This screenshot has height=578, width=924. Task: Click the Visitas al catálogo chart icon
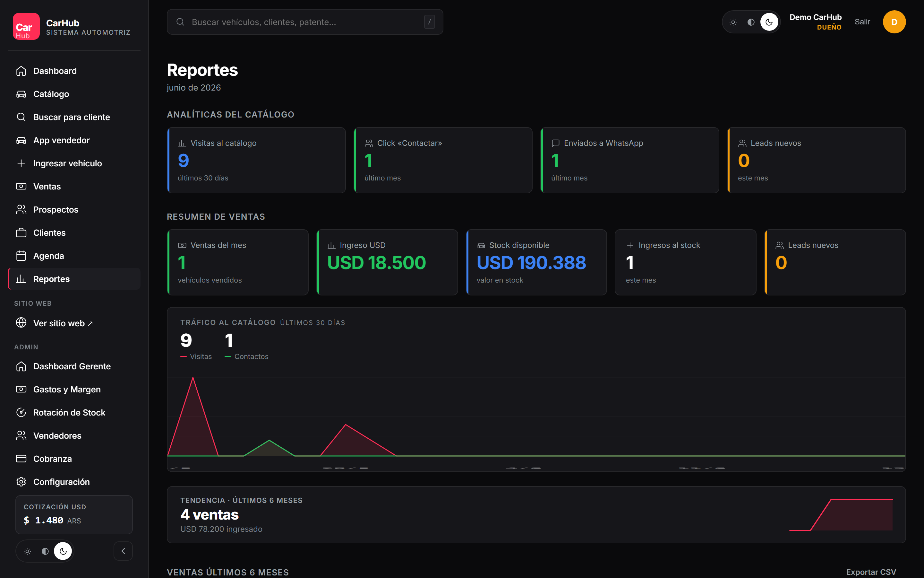tap(182, 143)
